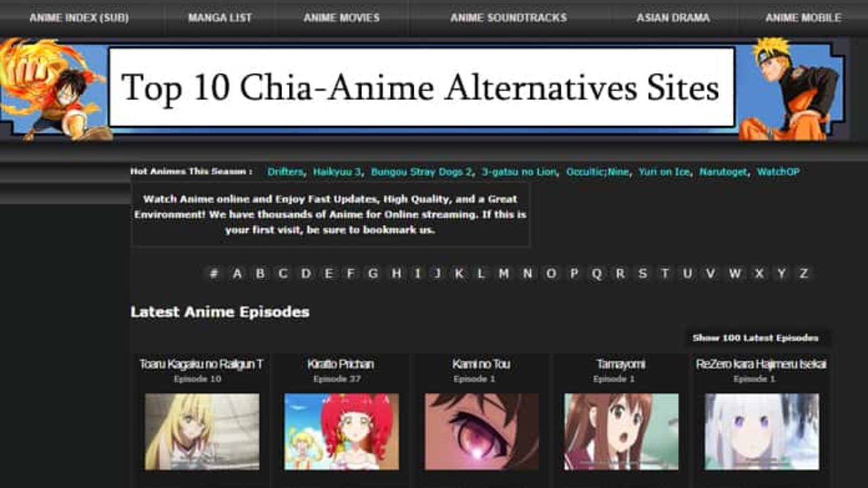
Task: Click the WatchOP link
Action: (778, 172)
